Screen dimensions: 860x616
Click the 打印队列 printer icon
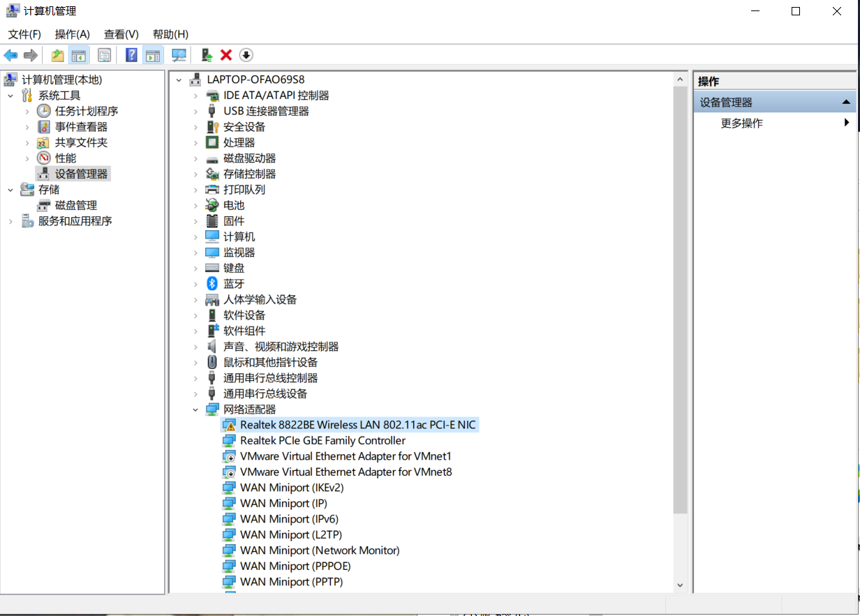coord(212,190)
